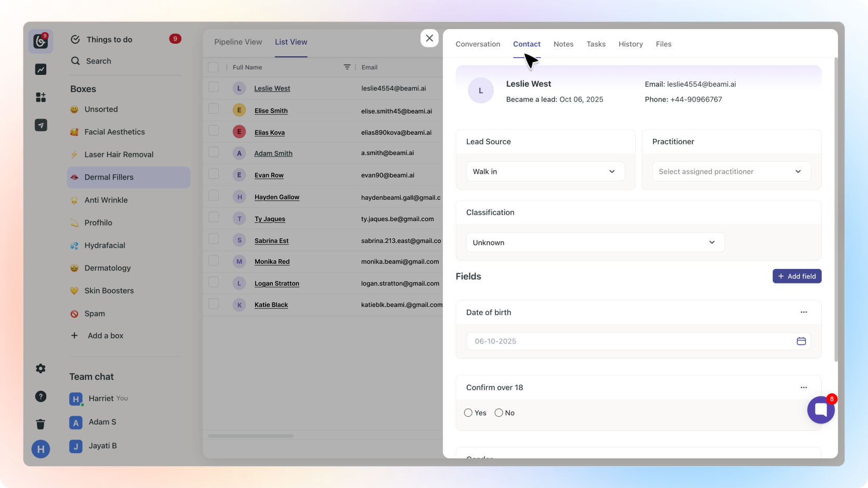Check the box for Adam Smith row
The height and width of the screenshot is (488, 868).
click(x=214, y=152)
